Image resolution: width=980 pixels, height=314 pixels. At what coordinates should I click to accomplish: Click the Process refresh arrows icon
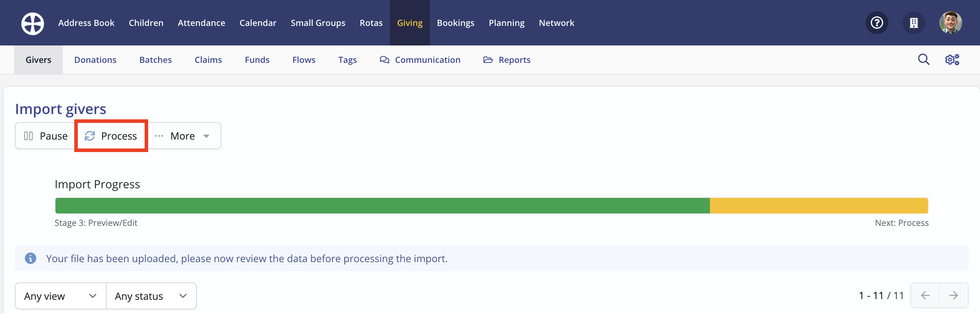click(90, 136)
